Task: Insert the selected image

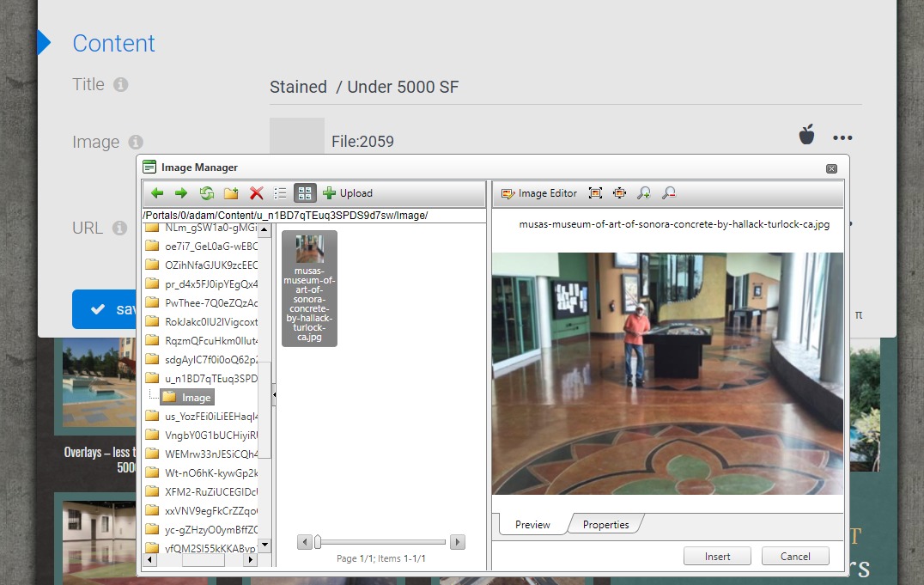Action: point(717,556)
